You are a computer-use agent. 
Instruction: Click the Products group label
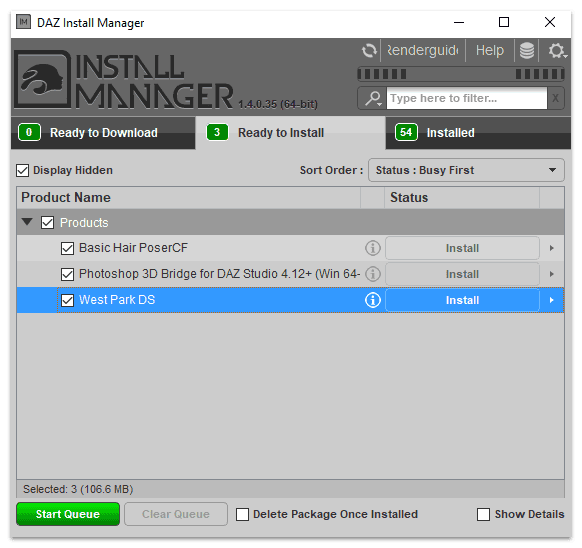(x=84, y=223)
